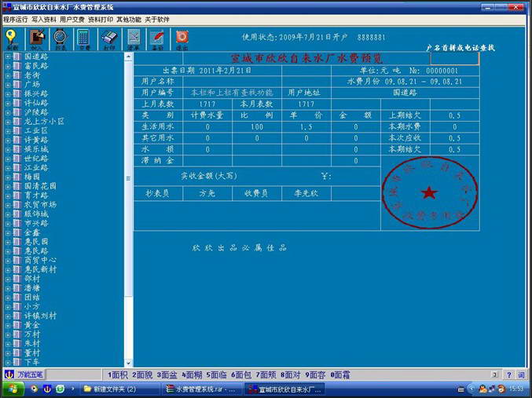Expand the 老街 tree node
The image size is (532, 398).
point(7,75)
